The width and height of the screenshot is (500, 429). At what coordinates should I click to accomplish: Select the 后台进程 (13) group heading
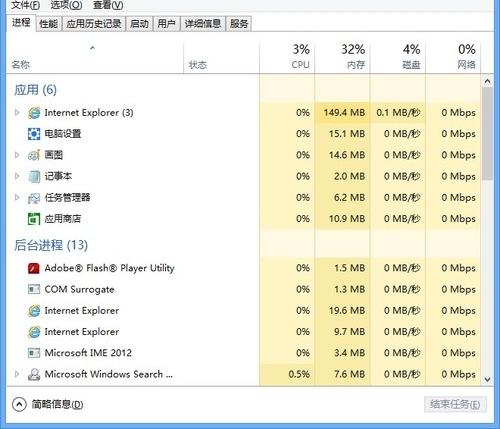(x=51, y=246)
